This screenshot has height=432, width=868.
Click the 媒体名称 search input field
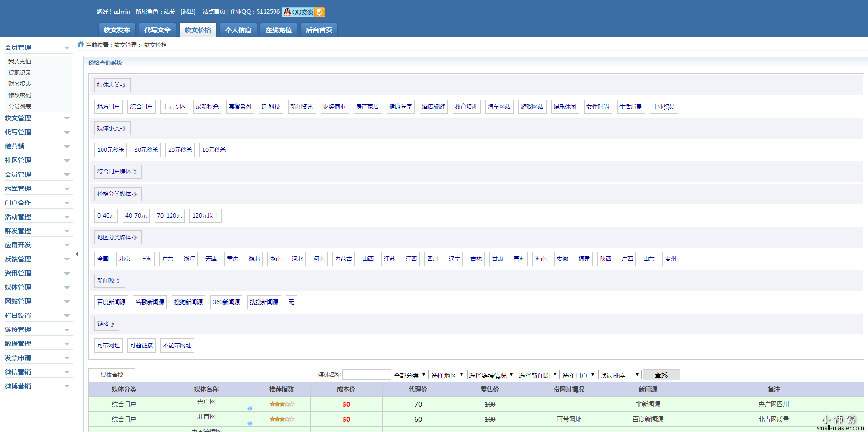point(367,375)
